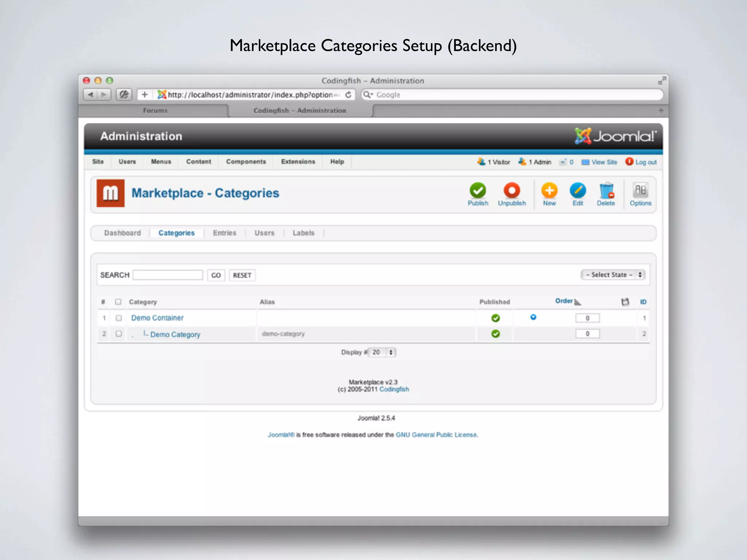Go forward with browser forward arrow
The height and width of the screenshot is (560, 747).
point(104,94)
